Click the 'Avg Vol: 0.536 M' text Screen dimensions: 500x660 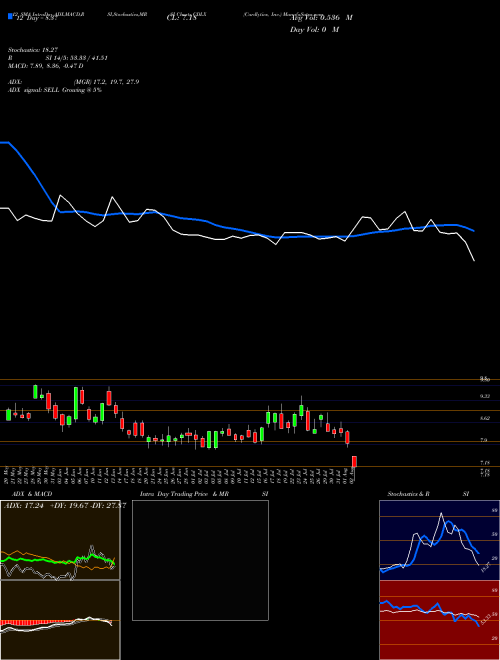pos(321,18)
